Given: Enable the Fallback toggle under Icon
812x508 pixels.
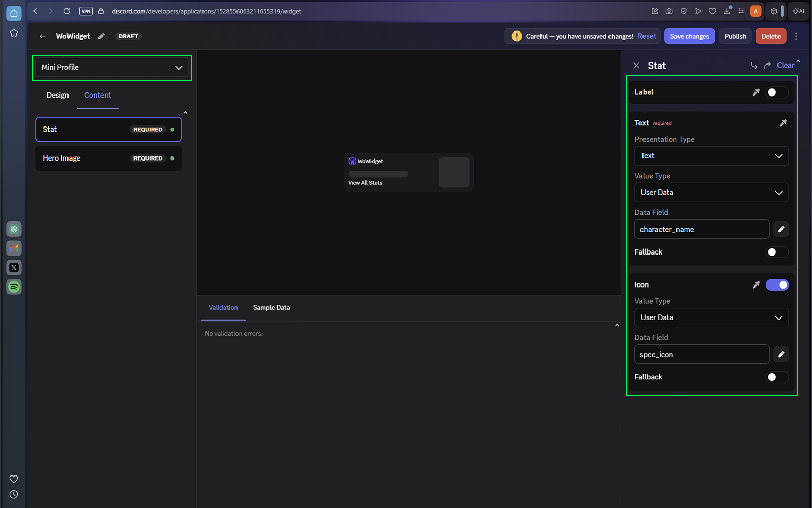Looking at the screenshot, I should (x=777, y=377).
